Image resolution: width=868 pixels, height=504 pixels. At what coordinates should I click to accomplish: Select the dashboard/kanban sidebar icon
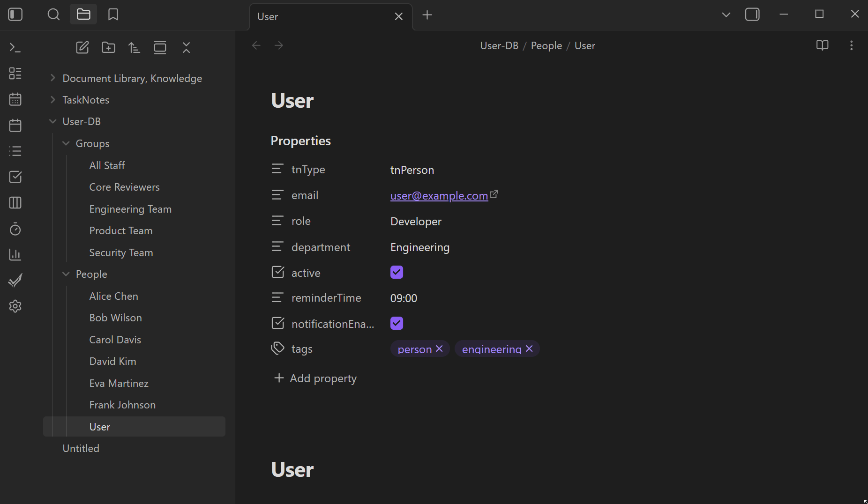(x=15, y=73)
